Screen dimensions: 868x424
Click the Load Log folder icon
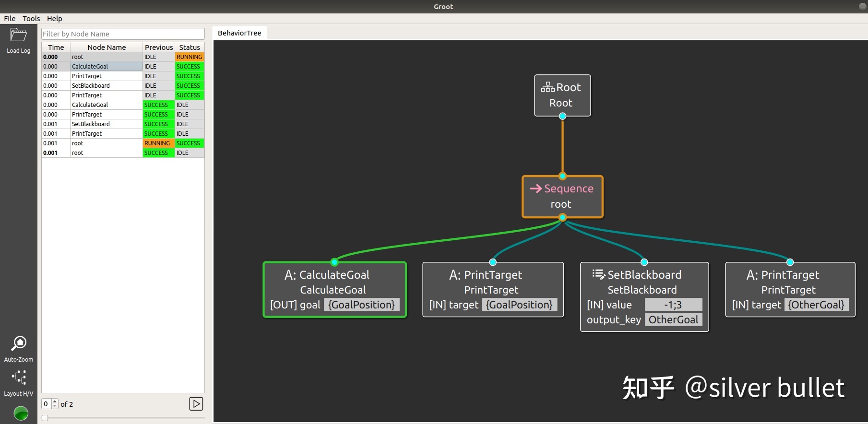pos(18,35)
